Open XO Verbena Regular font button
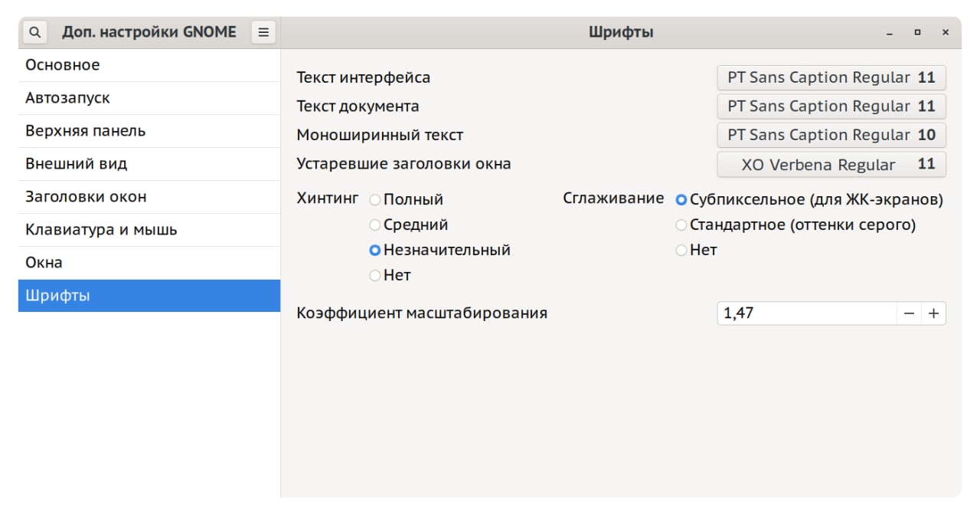 [831, 165]
